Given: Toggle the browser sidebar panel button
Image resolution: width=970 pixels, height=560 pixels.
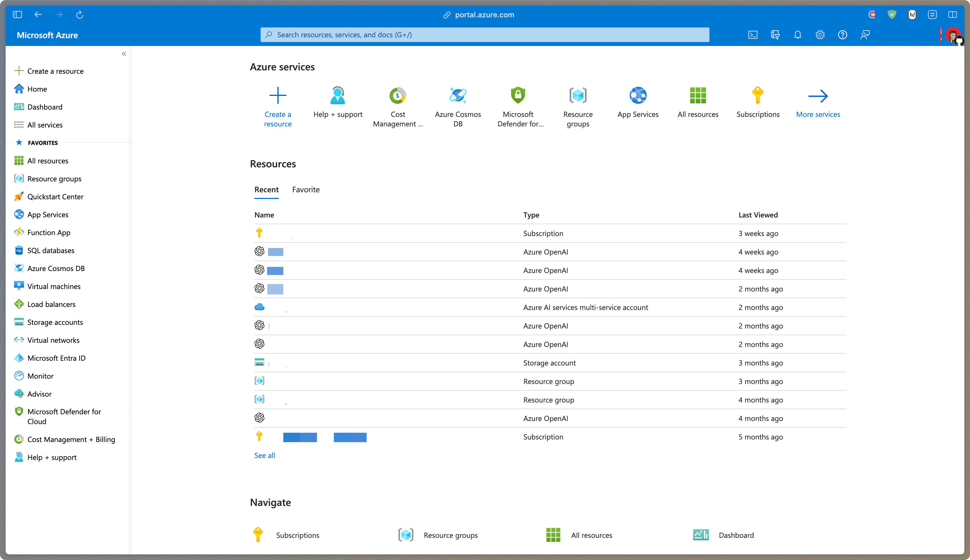Looking at the screenshot, I should (17, 15).
